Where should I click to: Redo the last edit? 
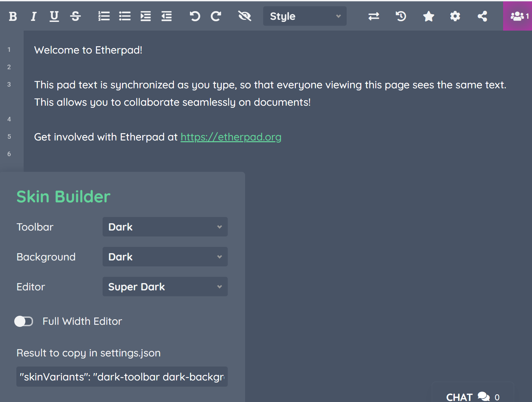tap(216, 16)
